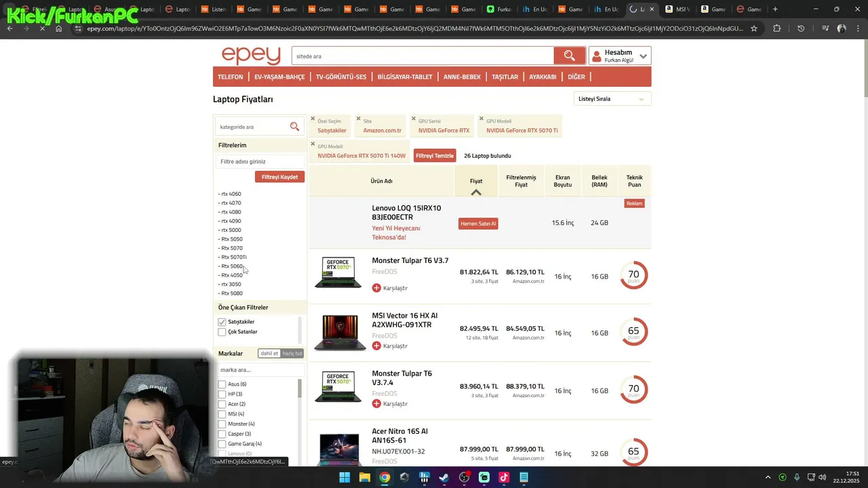Click the compare plus icon for Monster Tulpar T6 V3.7
The width and height of the screenshot is (868, 488).
pos(376,288)
